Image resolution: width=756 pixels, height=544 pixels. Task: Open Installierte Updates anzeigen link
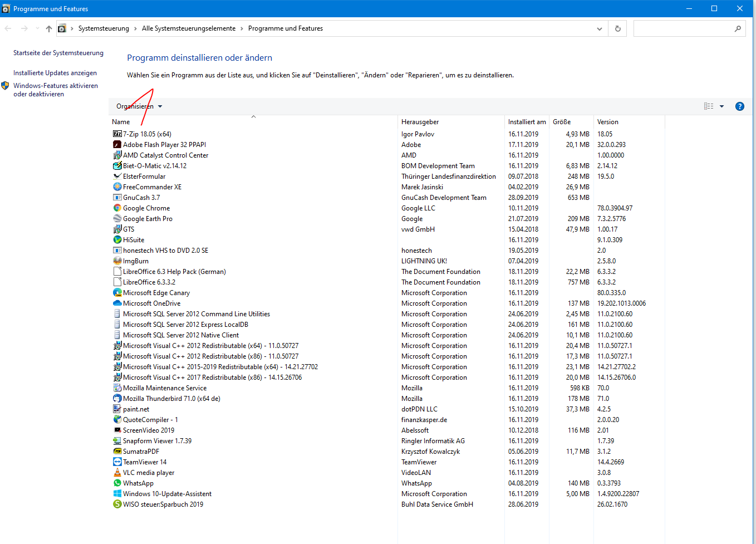point(55,73)
